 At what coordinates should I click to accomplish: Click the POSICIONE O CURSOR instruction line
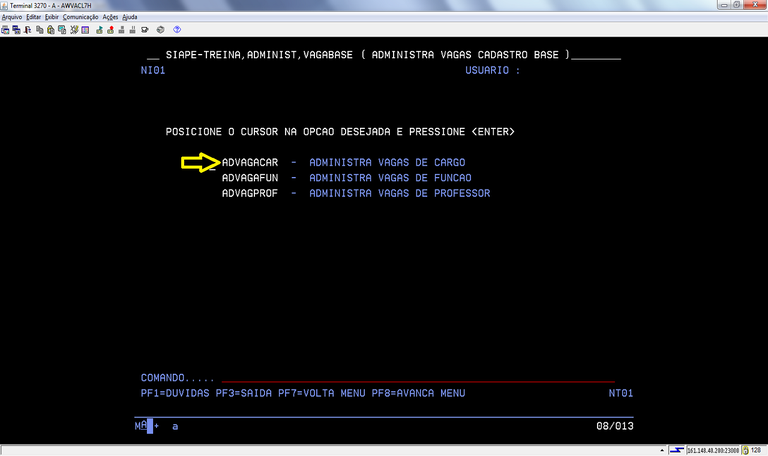(340, 132)
